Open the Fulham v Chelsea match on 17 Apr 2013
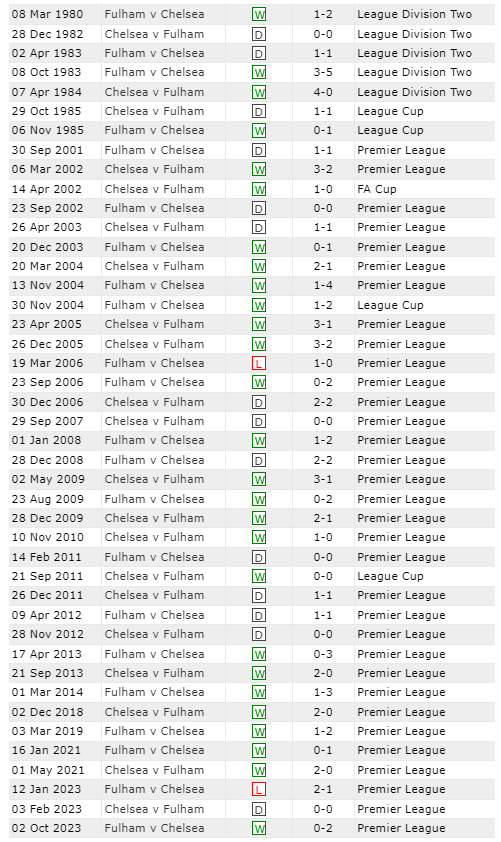Screen dimensions: 501x842 tap(154, 654)
